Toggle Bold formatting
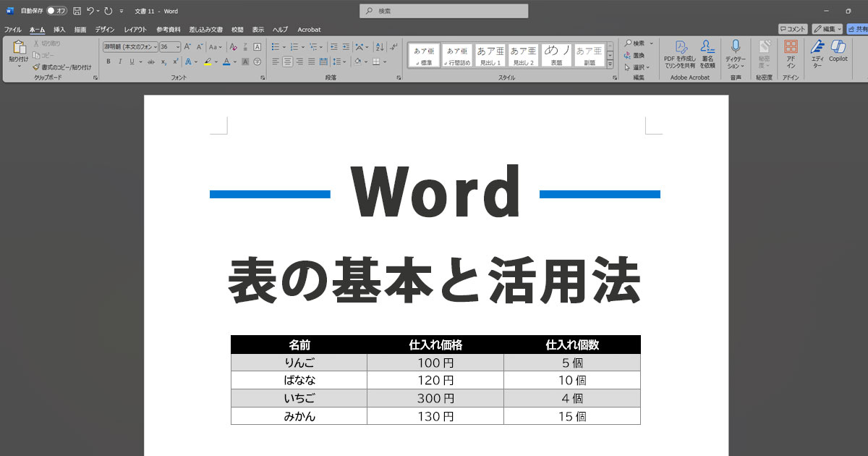This screenshot has width=868, height=456. point(109,62)
